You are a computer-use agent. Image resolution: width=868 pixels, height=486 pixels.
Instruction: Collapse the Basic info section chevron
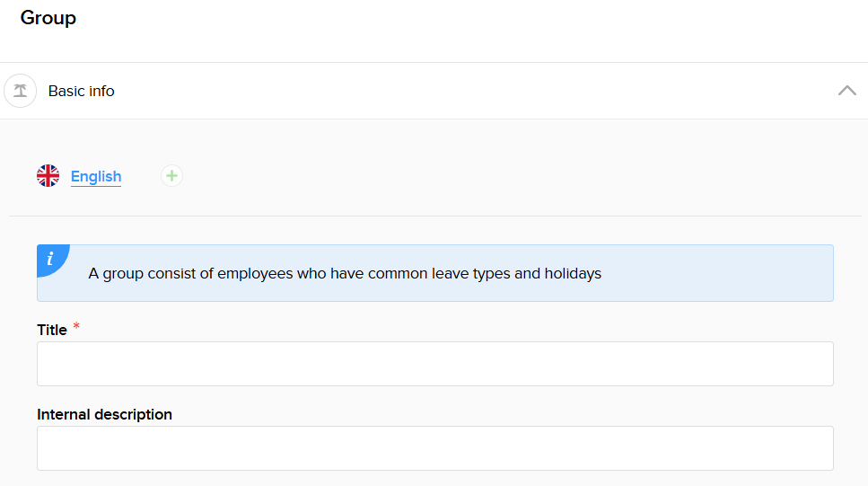pos(846,91)
